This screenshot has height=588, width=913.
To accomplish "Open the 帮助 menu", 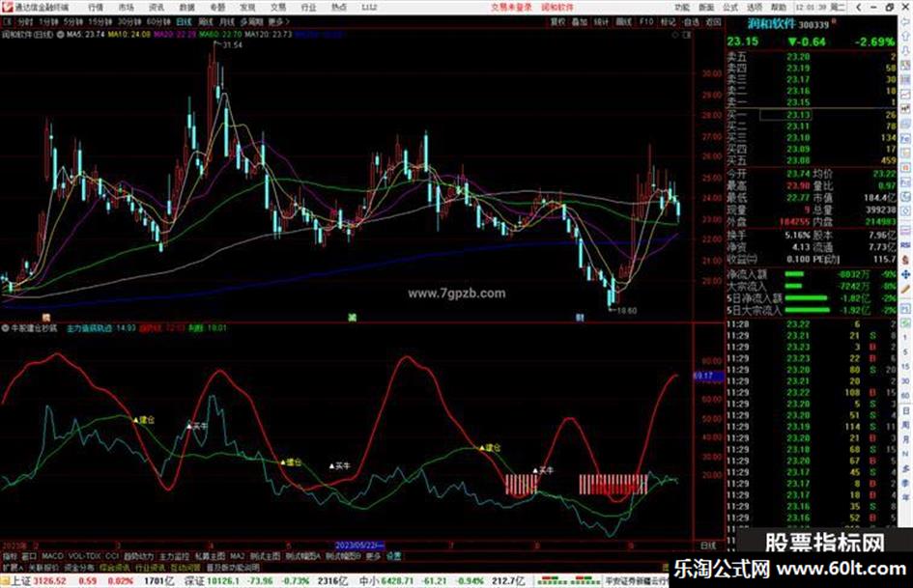I will (x=779, y=7).
